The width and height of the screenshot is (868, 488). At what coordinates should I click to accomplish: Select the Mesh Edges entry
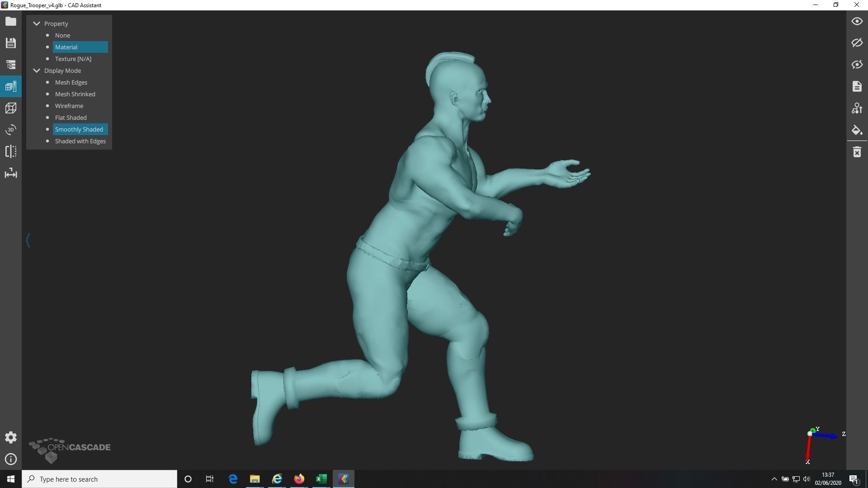(x=71, y=82)
